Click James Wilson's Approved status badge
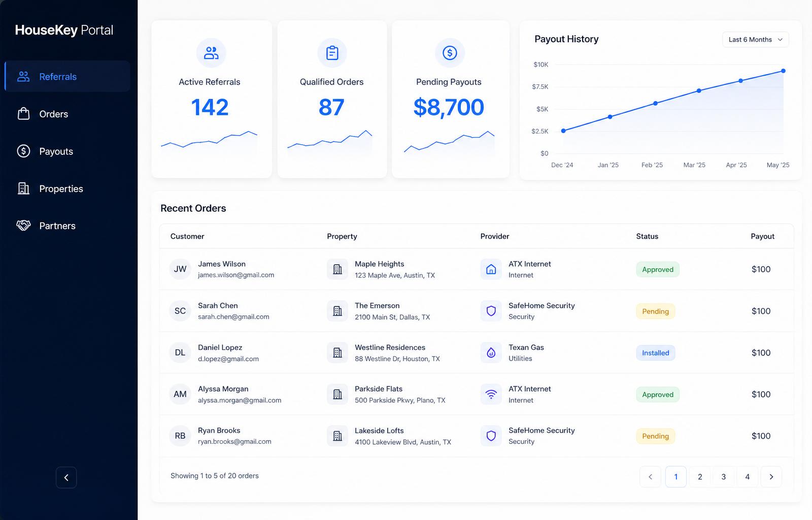 coord(658,270)
